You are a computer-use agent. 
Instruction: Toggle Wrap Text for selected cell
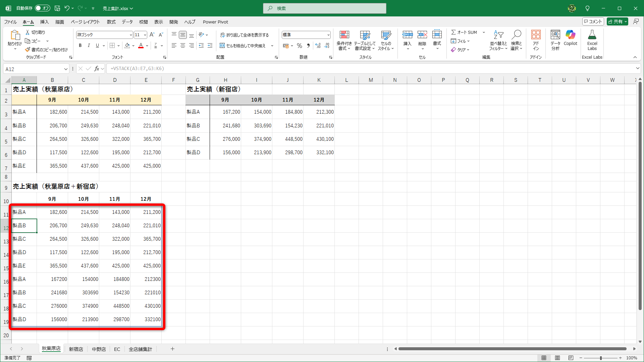[244, 35]
